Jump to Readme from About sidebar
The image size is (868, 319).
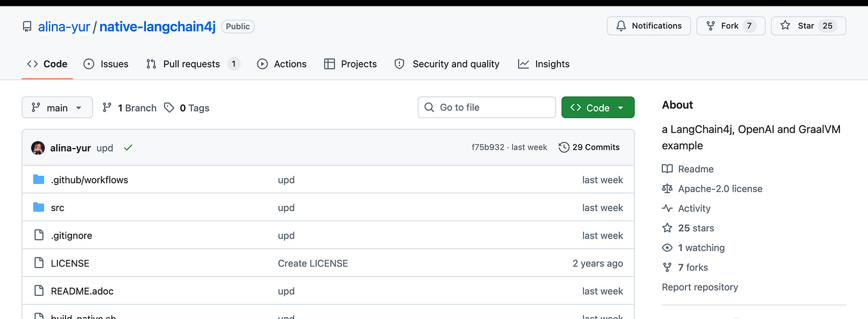coord(688,169)
